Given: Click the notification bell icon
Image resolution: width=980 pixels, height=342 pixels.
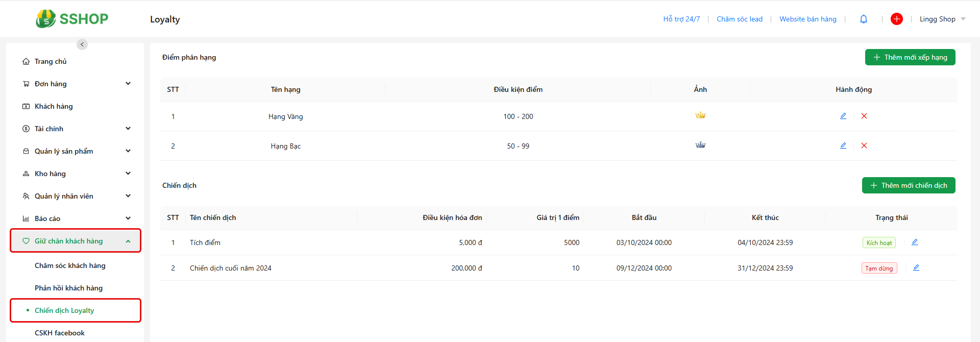Looking at the screenshot, I should click(x=864, y=19).
